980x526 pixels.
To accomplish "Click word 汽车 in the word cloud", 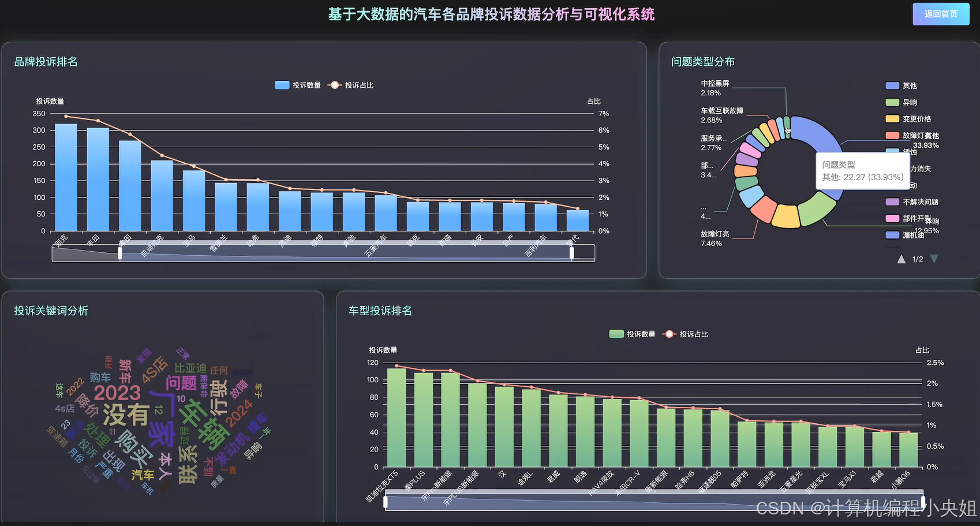I will 143,475.
